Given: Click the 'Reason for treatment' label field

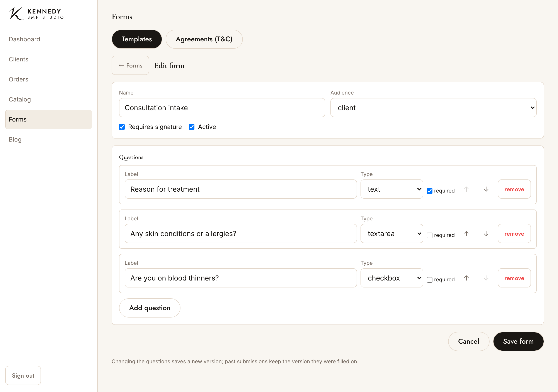Looking at the screenshot, I should click(x=241, y=189).
